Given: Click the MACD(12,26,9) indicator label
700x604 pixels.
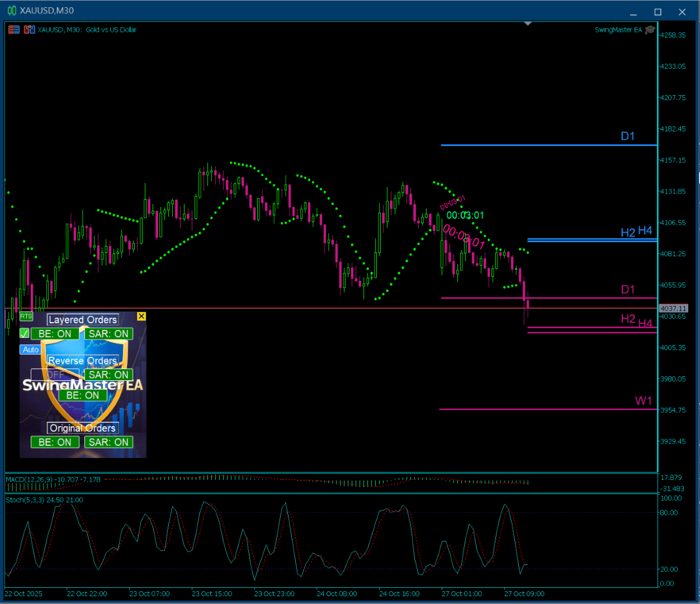Looking at the screenshot, I should pyautogui.click(x=53, y=479).
